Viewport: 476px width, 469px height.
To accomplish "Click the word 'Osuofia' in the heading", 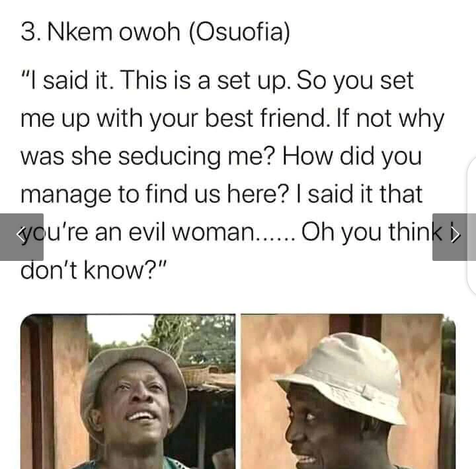I will (x=239, y=32).
